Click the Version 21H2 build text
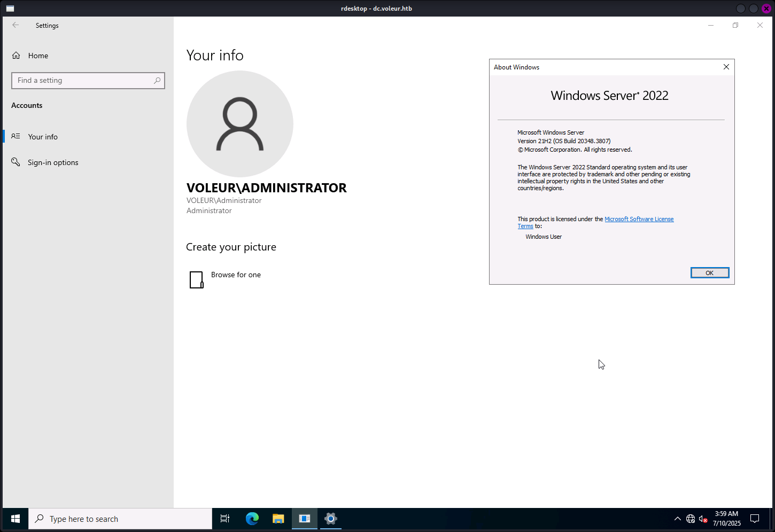Image resolution: width=775 pixels, height=532 pixels. (x=564, y=141)
